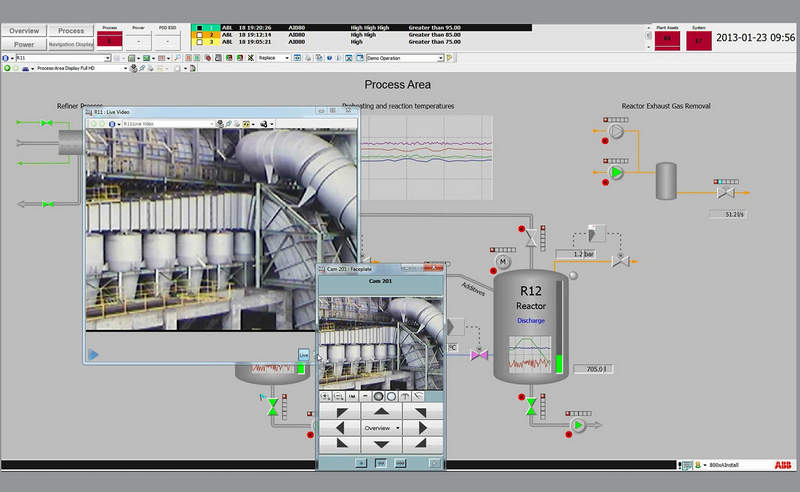
Task: Switch to the Process display tab
Action: tap(71, 31)
